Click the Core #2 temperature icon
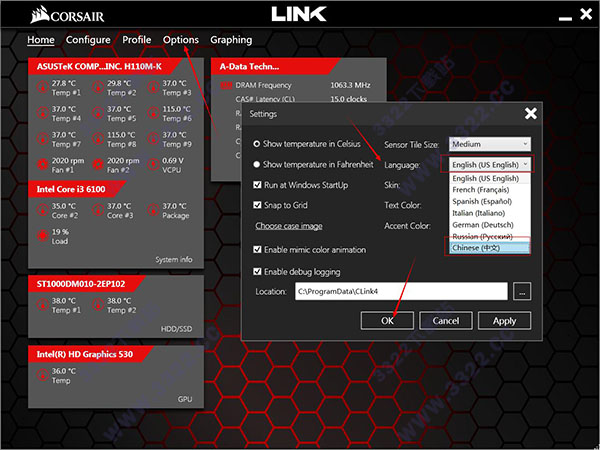600x450 pixels. (x=42, y=210)
